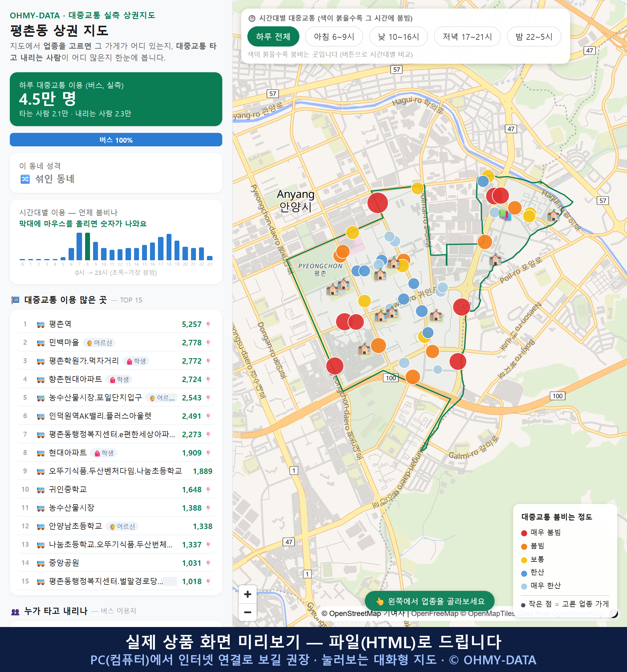Click the 1,889 count value

(202, 471)
